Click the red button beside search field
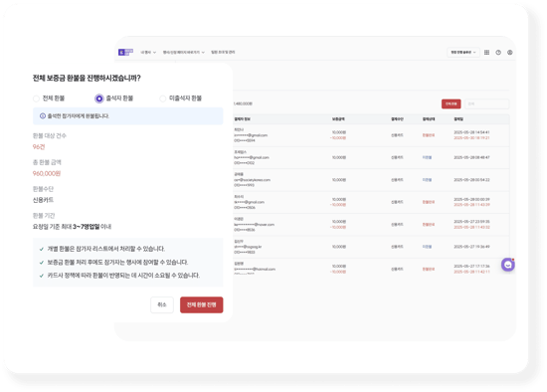The image size is (547, 392). (452, 104)
